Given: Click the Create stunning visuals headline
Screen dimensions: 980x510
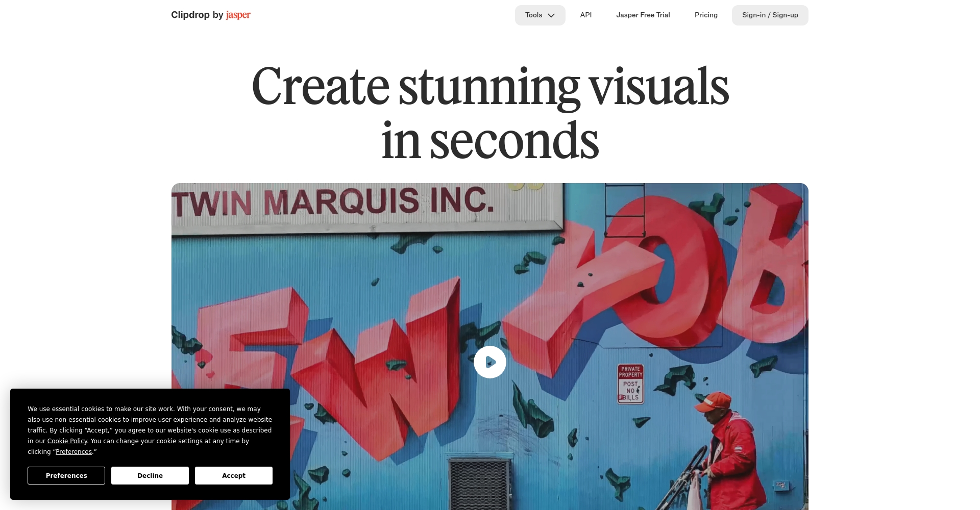Looking at the screenshot, I should coord(490,112).
